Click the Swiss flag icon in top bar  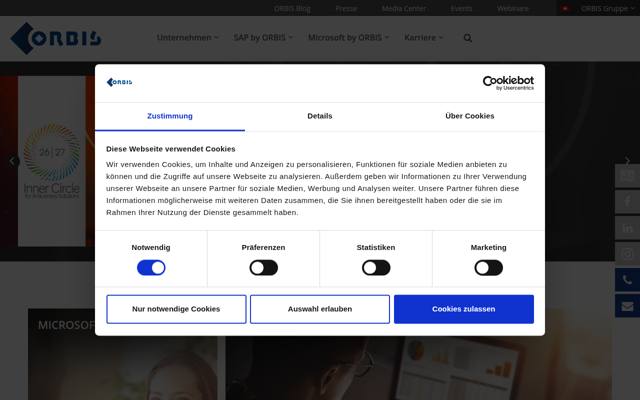pyautogui.click(x=565, y=8)
